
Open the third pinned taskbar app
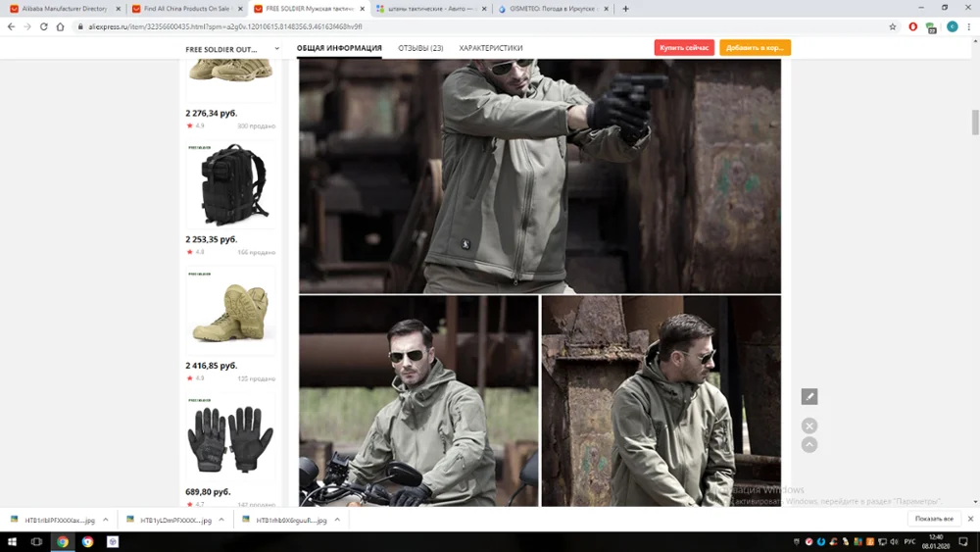113,542
